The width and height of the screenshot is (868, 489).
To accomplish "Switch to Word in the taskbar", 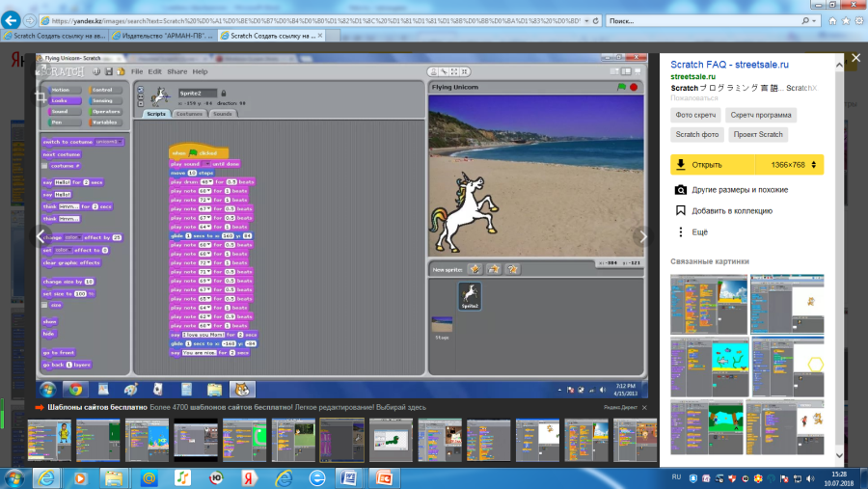I will coord(349,478).
